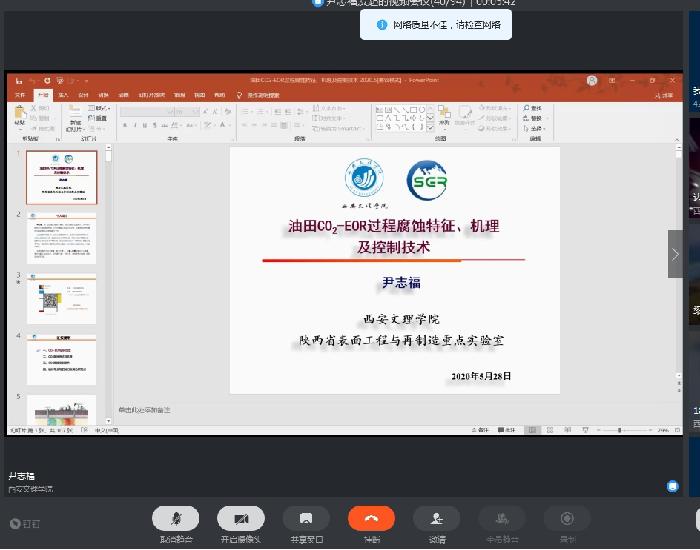The height and width of the screenshot is (550, 700).
Task: Toggle the camera on/off button
Action: click(241, 518)
